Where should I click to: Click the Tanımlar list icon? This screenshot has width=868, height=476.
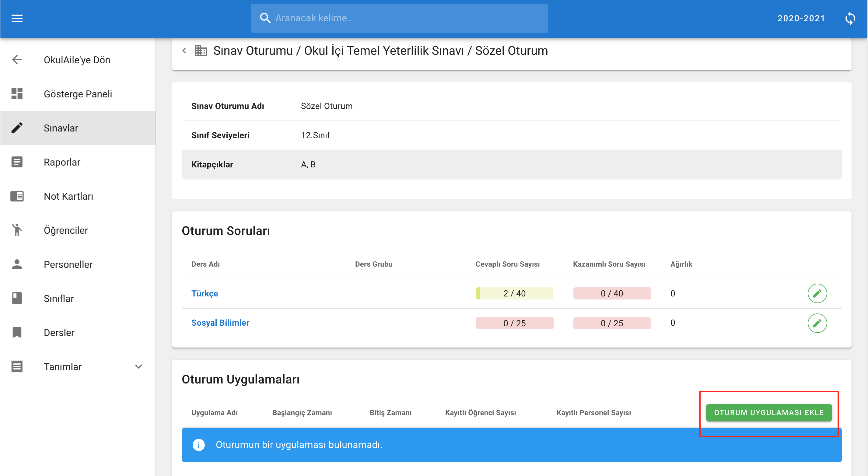point(17,366)
